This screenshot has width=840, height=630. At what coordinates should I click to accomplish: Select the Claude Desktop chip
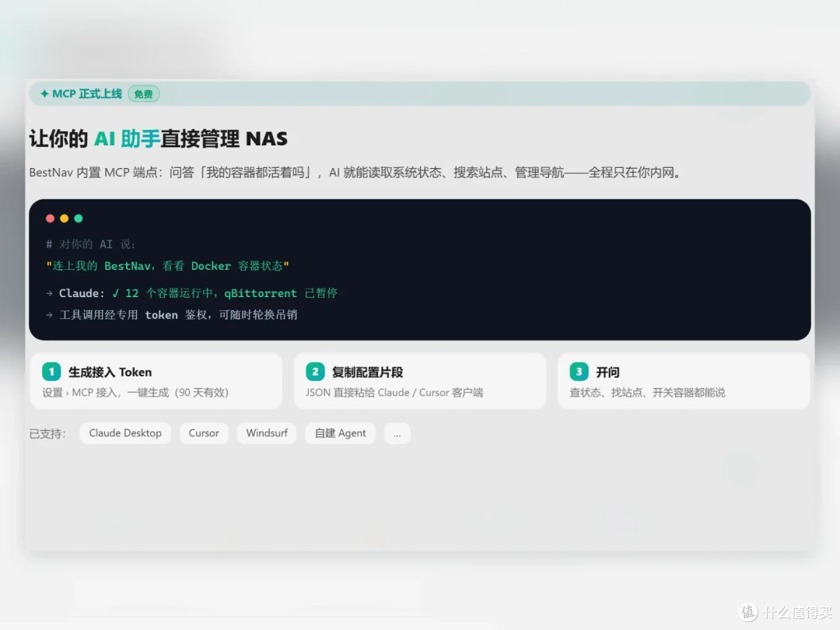pos(125,433)
